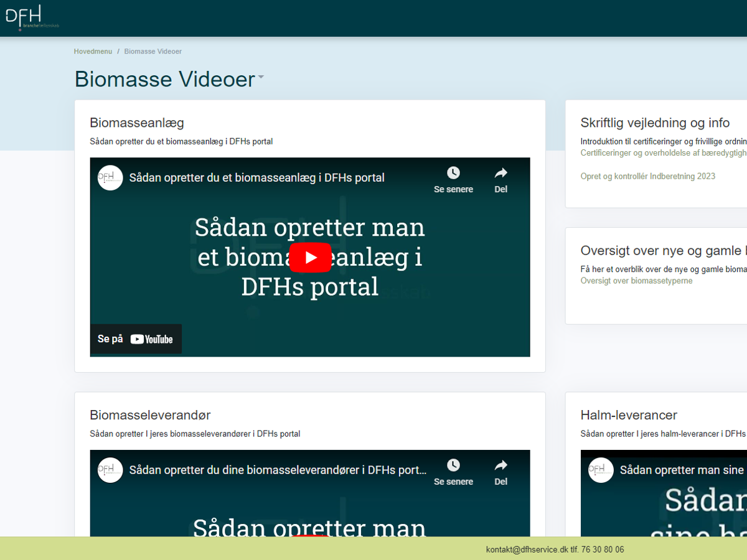This screenshot has height=560, width=747.
Task: Open channel avatar on the Biomasseleverandør video
Action: click(110, 470)
